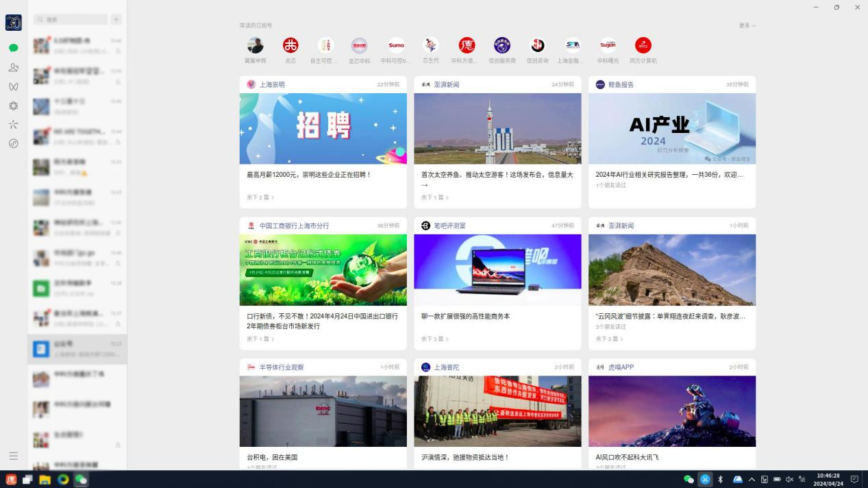Viewport: 868px width, 488px height.
Task: Select the highlighted 订阅号 chat entry
Action: coord(77,350)
